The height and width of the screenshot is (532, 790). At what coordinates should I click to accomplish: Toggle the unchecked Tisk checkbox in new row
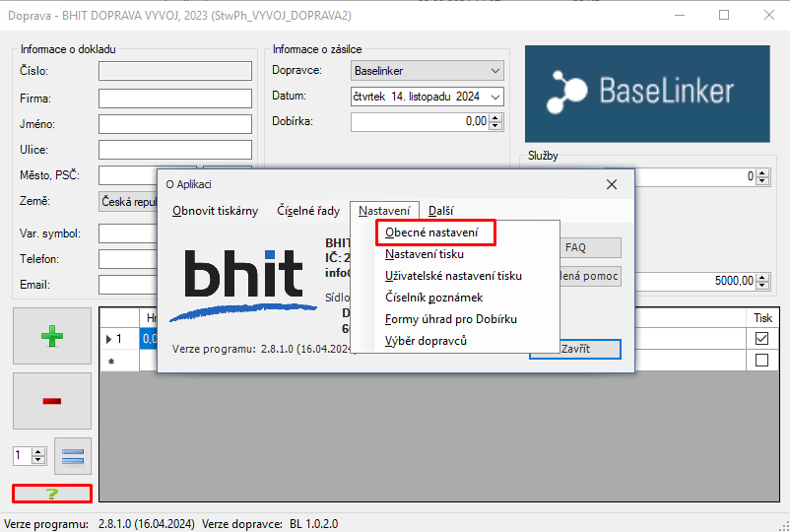(x=761, y=361)
